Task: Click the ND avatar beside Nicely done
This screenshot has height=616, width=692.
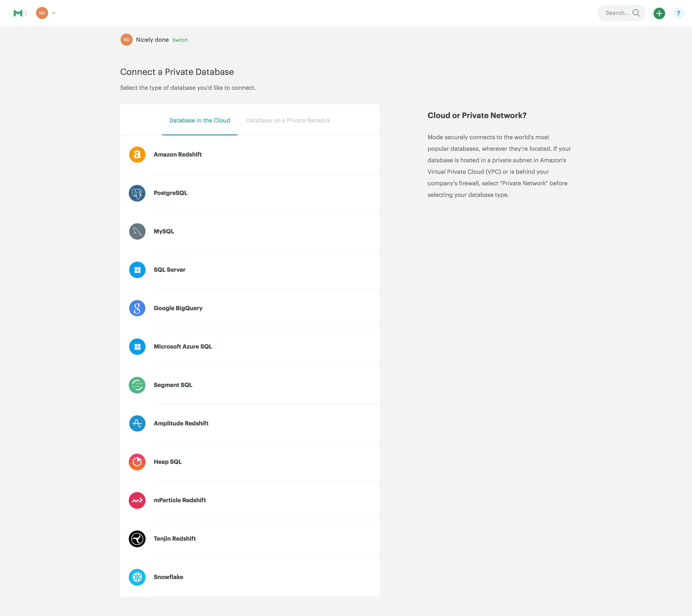Action: point(126,39)
